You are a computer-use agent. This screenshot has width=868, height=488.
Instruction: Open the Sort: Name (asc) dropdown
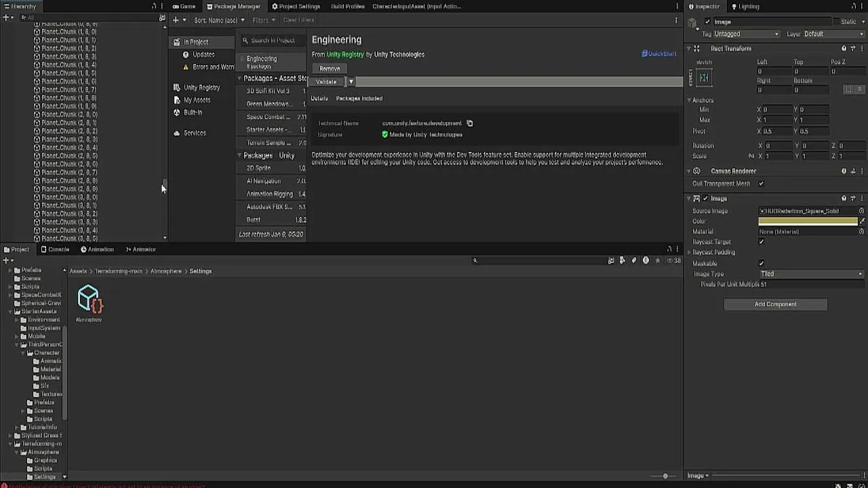(x=219, y=20)
